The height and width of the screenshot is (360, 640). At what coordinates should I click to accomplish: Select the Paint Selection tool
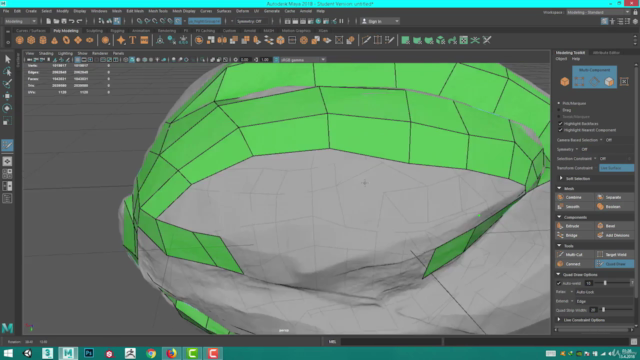[7, 84]
